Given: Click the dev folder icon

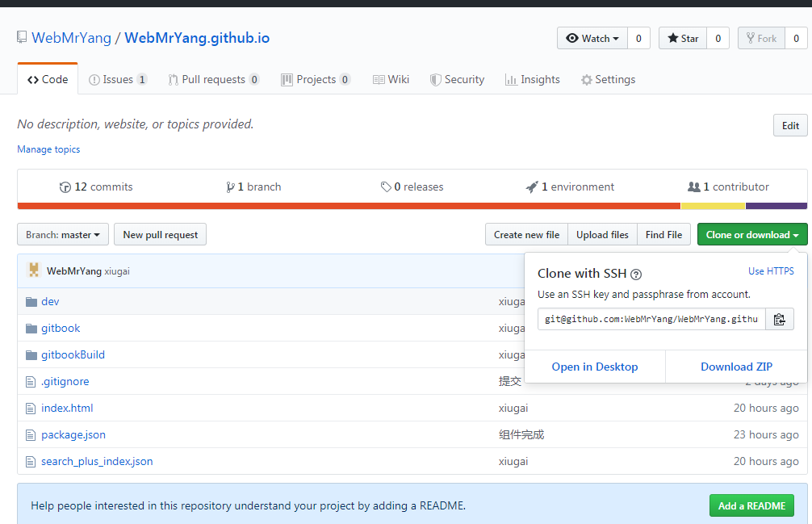Looking at the screenshot, I should click(31, 301).
